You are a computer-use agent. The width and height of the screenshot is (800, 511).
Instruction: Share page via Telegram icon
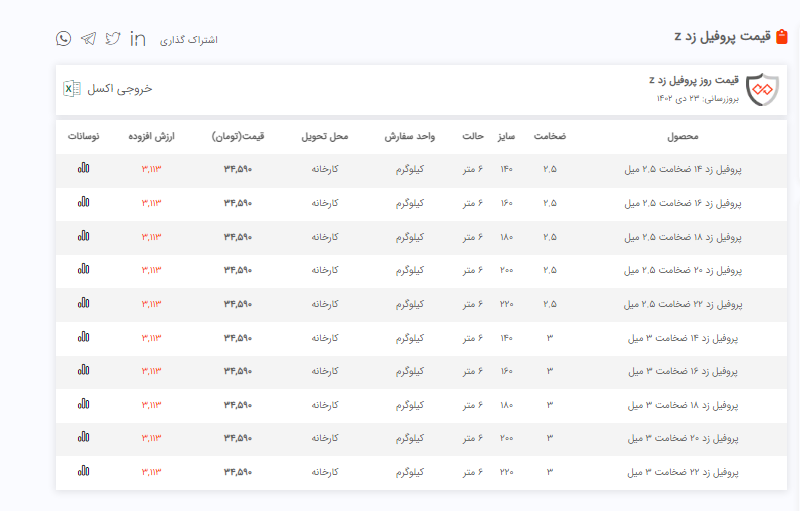pos(89,38)
